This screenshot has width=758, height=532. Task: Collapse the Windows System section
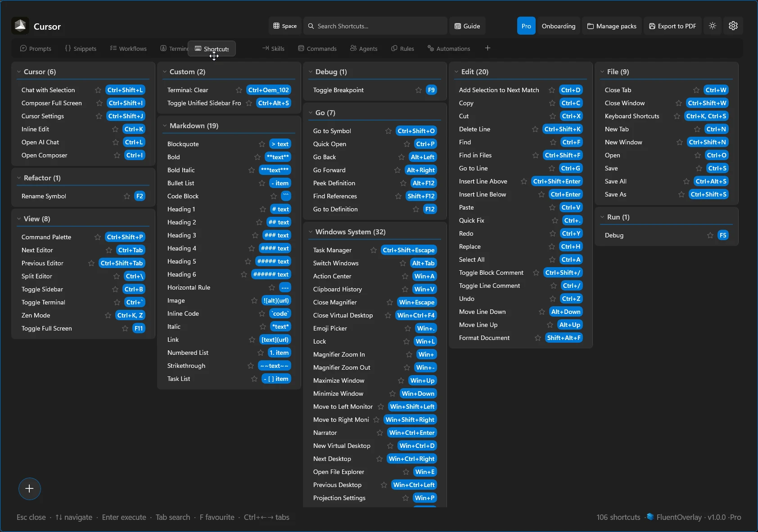click(x=311, y=232)
